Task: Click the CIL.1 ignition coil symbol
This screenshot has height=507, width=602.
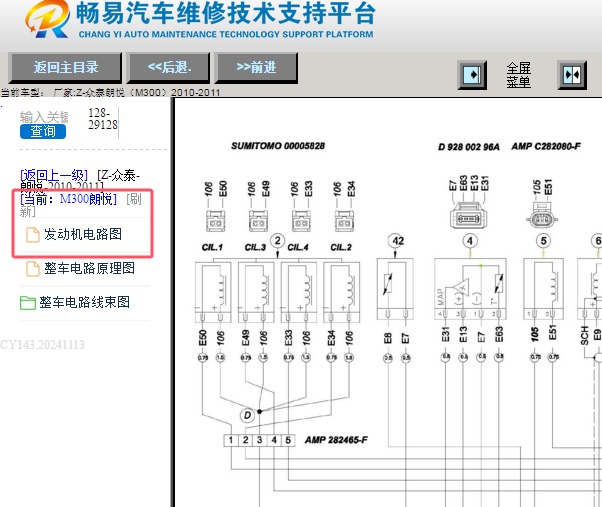Action: (213, 292)
